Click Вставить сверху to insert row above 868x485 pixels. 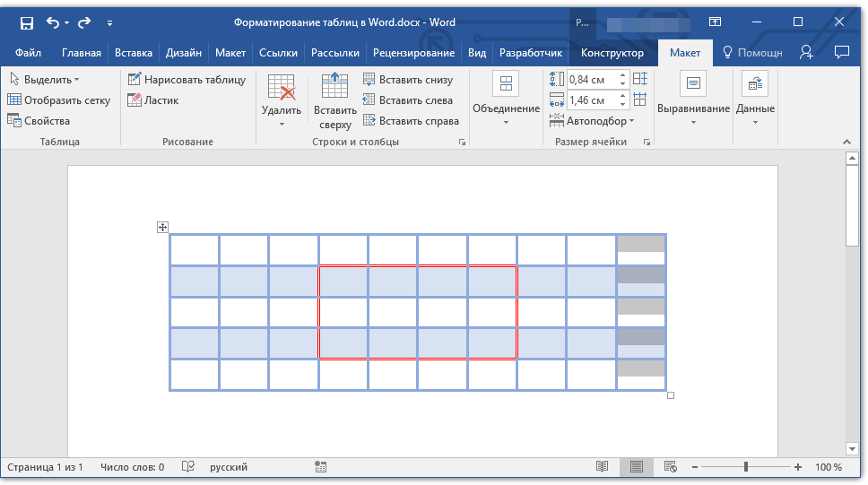tap(334, 101)
